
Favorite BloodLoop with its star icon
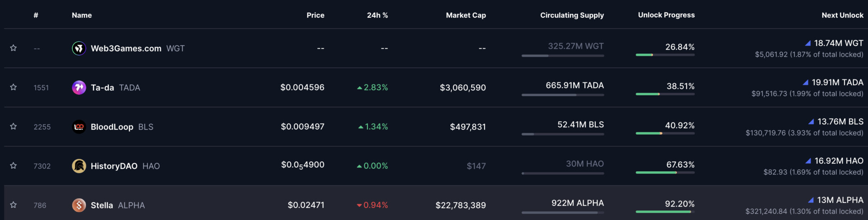[14, 126]
